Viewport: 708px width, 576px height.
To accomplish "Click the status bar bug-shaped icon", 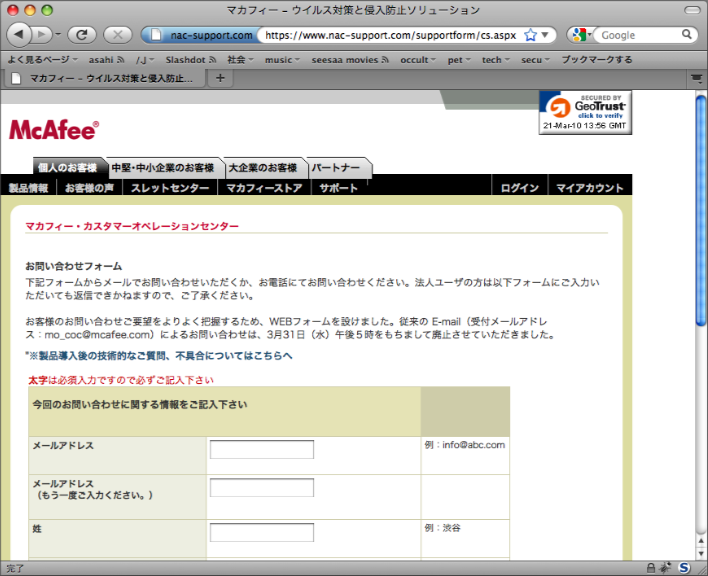I will (666, 568).
